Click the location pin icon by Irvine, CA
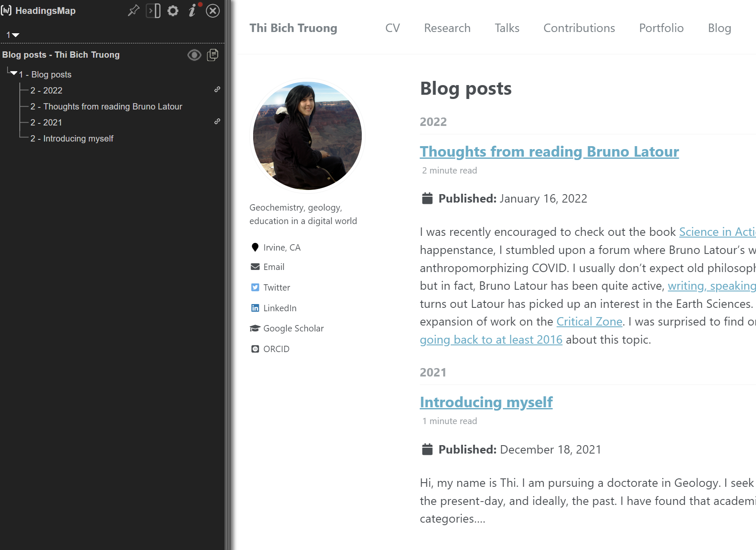 tap(255, 247)
